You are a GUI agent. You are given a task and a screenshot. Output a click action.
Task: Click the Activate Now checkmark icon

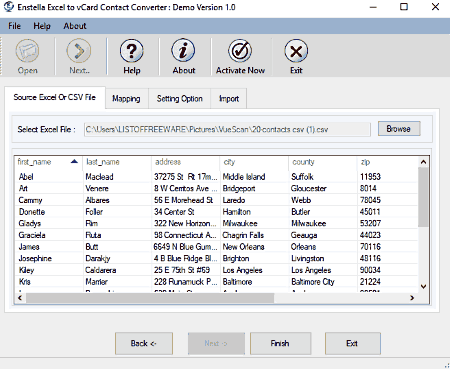tap(240, 51)
